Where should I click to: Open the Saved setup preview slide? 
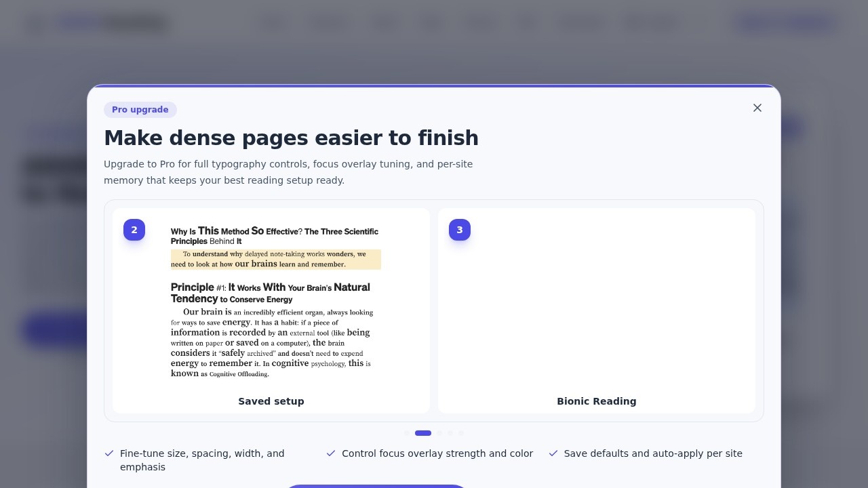tap(271, 310)
